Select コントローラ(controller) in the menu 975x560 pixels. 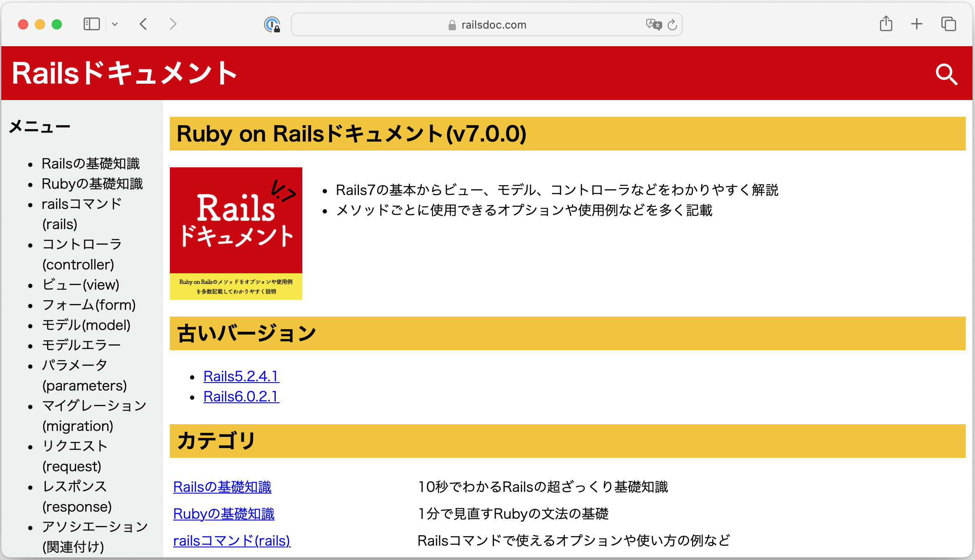point(82,254)
